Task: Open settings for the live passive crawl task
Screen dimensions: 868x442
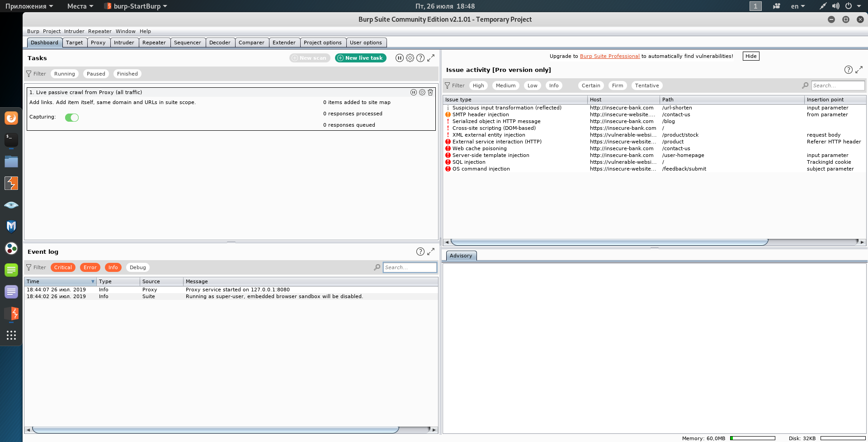Action: (422, 92)
